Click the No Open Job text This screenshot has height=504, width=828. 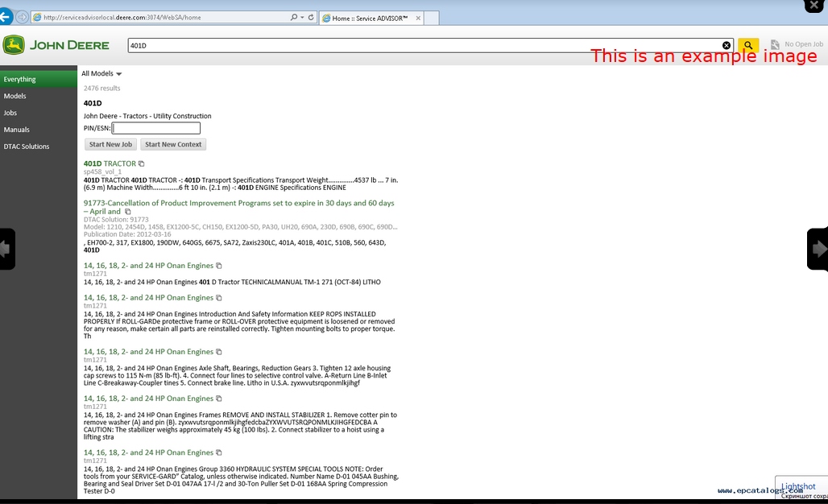pos(804,44)
